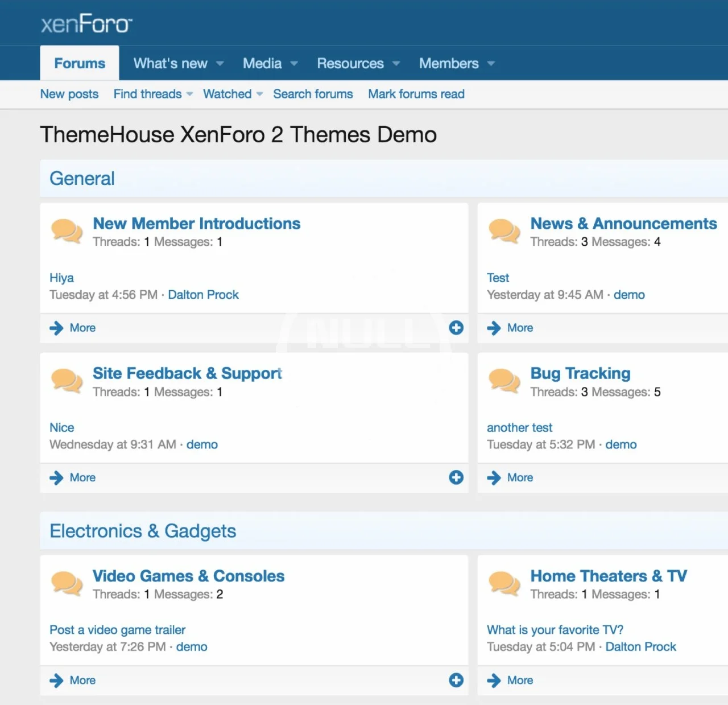Switch to the Forums tab
728x705 pixels.
[x=80, y=63]
